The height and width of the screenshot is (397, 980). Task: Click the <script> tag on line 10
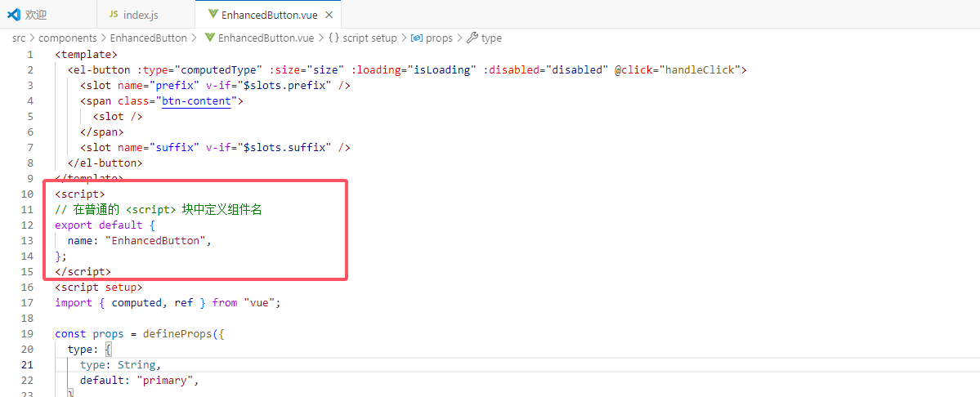click(x=80, y=194)
